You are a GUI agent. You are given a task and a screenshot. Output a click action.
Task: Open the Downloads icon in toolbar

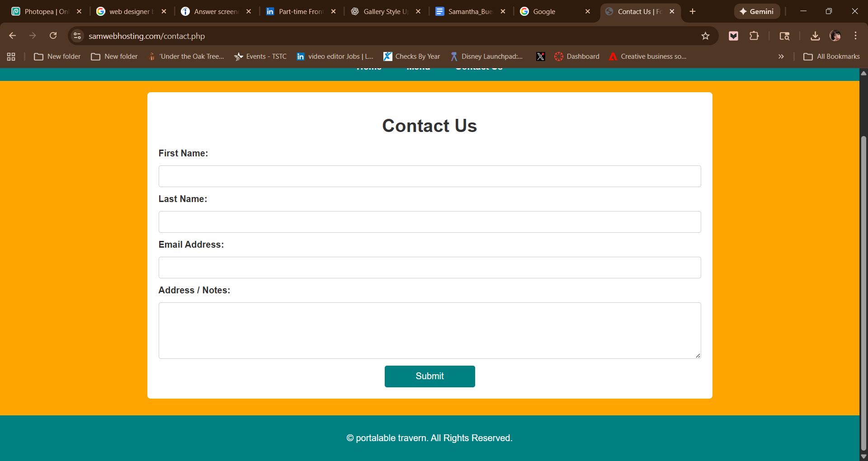pos(815,36)
